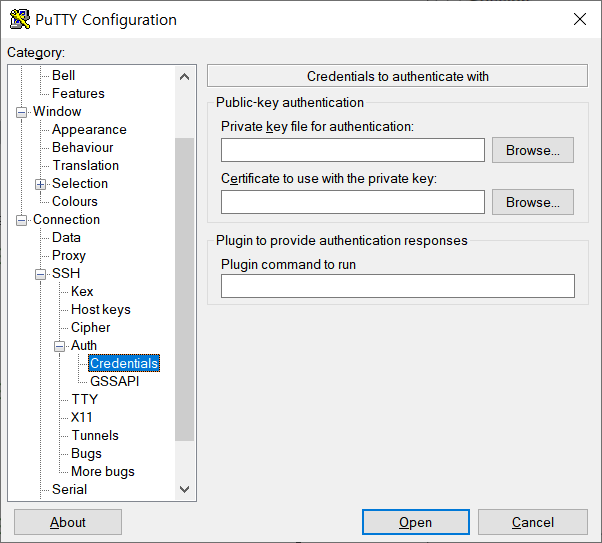
Task: Open the Colours settings
Action: pyautogui.click(x=75, y=202)
